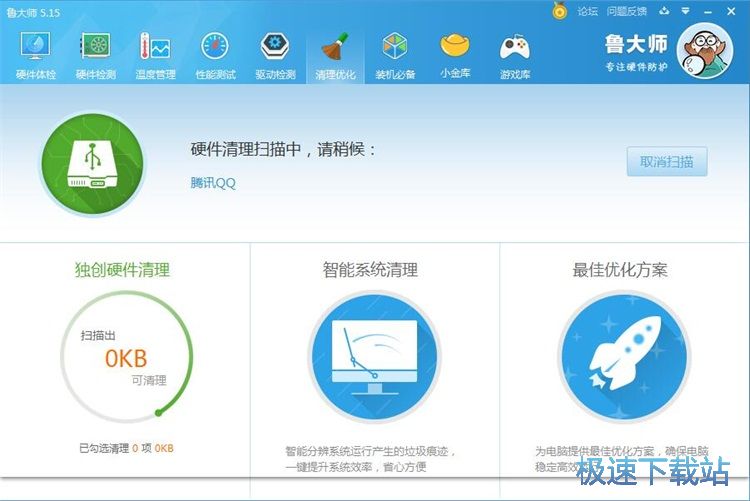Click the 腾讯QQ scanning item text
Image resolution: width=750 pixels, height=501 pixels.
coord(213,183)
